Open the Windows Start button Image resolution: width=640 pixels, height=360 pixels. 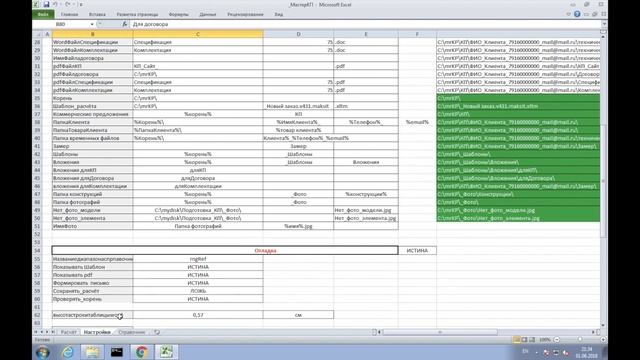(43, 352)
